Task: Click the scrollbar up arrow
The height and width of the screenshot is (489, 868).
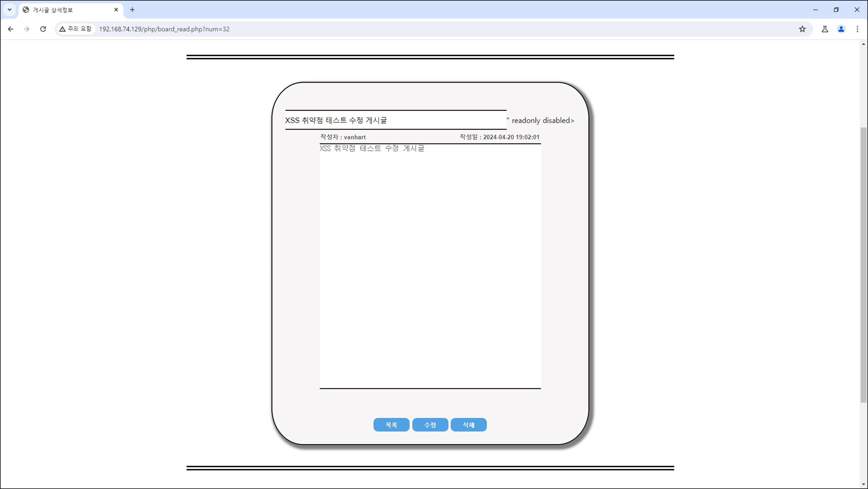Action: click(x=863, y=44)
